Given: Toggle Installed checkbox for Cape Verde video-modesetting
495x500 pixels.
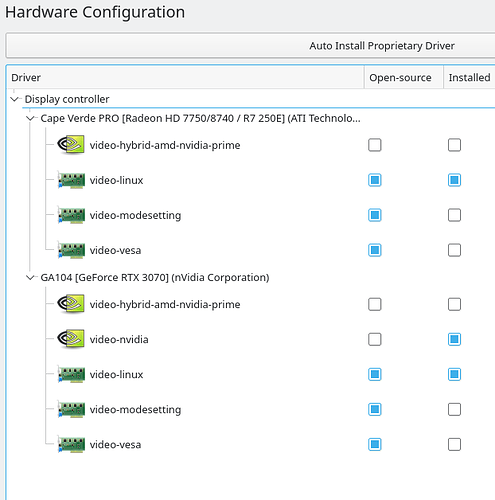Looking at the screenshot, I should (x=454, y=215).
